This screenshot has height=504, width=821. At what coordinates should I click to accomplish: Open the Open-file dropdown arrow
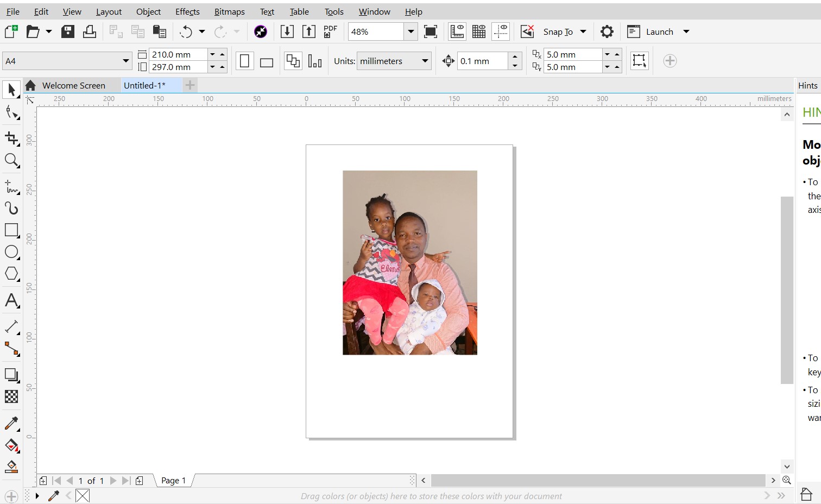(49, 31)
